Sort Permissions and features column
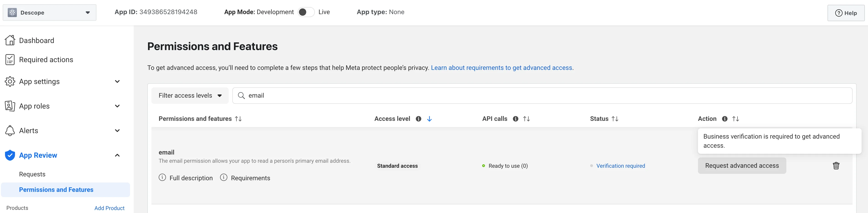Viewport: 868px width, 213px height. [238, 119]
